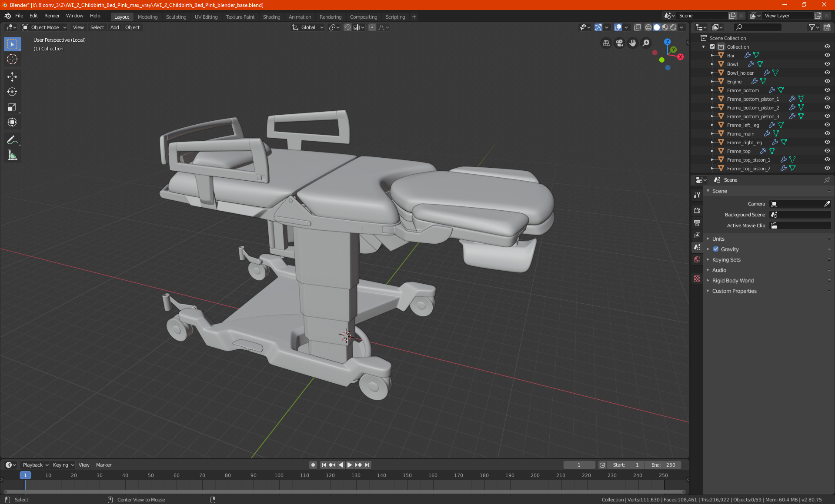Select the Cursor tool in toolbar
The width and height of the screenshot is (835, 504).
[x=12, y=60]
